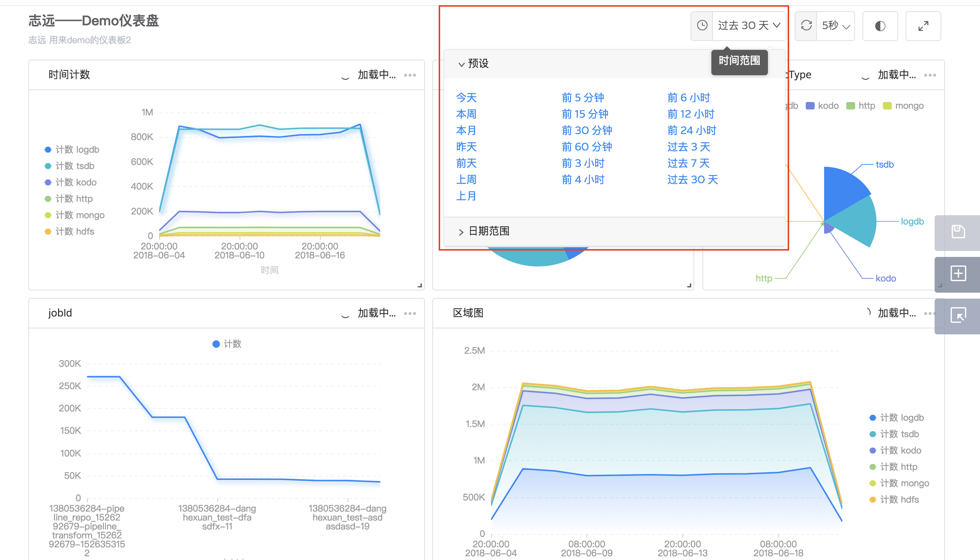The width and height of the screenshot is (980, 560).
Task: Choose 前 6 小时 time range
Action: tap(689, 98)
